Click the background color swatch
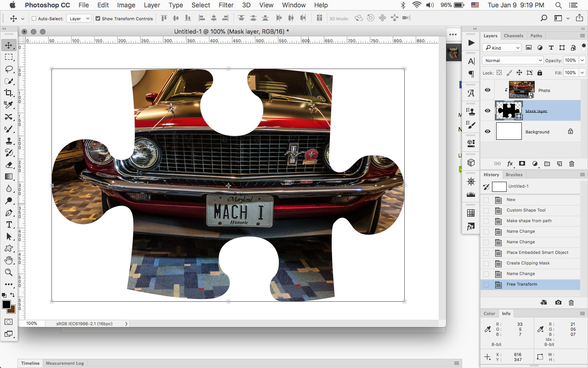588x368 pixels. tap(12, 310)
